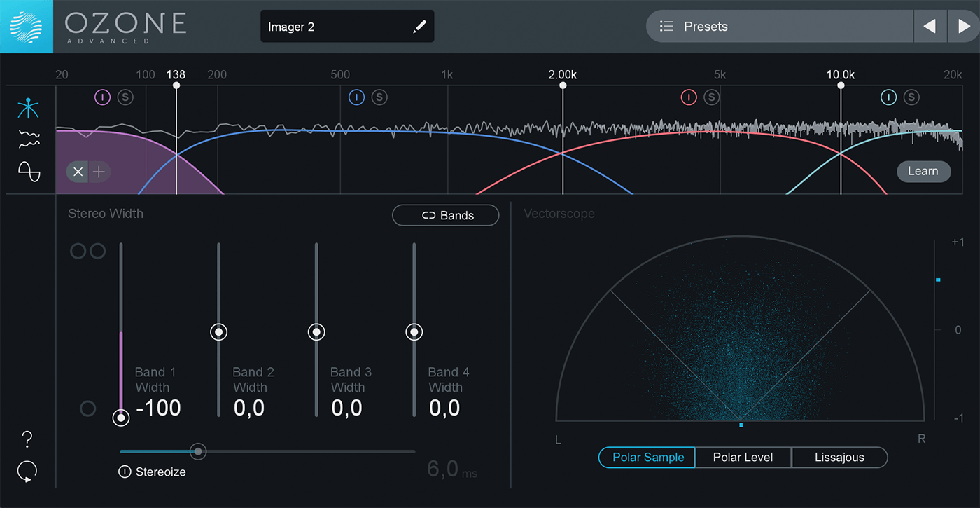Toggle bypass on Band 2 (blue I)
Screen dimensions: 980x508
(x=356, y=97)
